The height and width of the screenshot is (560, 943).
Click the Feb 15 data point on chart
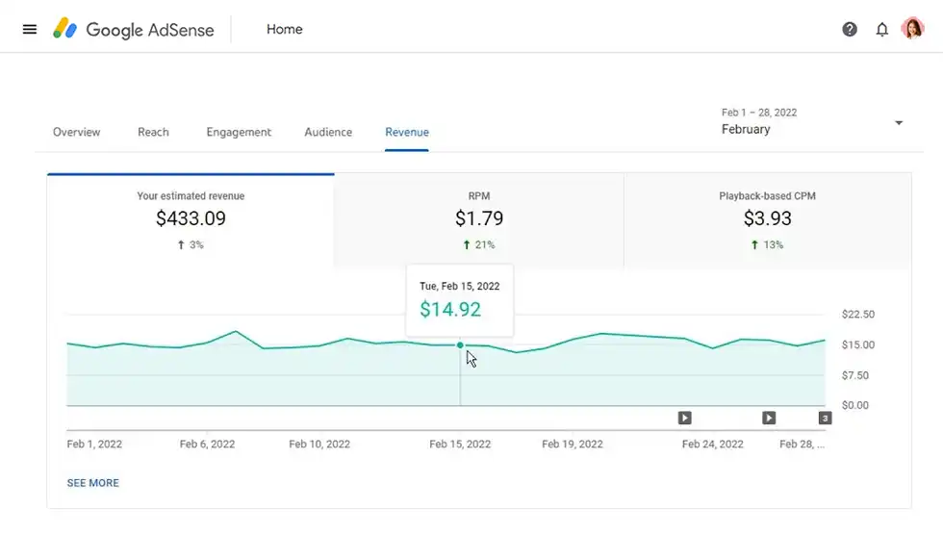coord(460,344)
